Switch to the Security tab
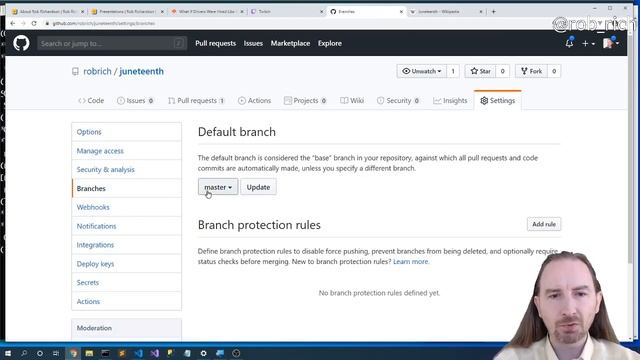The height and width of the screenshot is (360, 640). [398, 100]
